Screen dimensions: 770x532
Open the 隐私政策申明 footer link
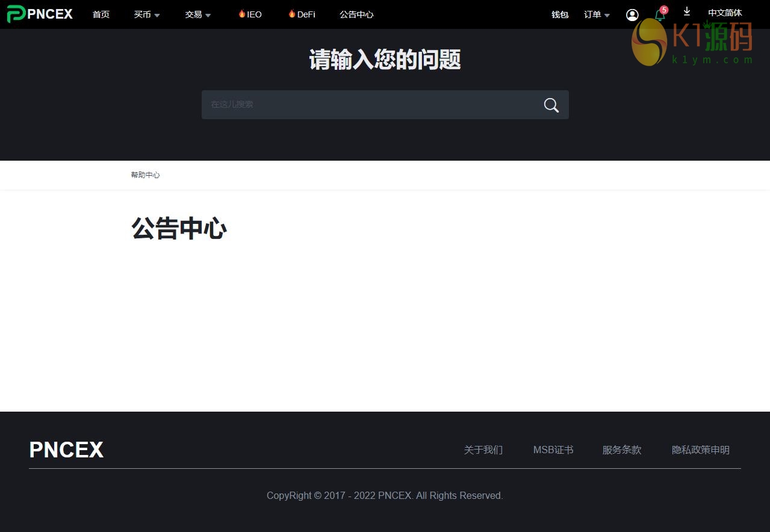(x=701, y=450)
